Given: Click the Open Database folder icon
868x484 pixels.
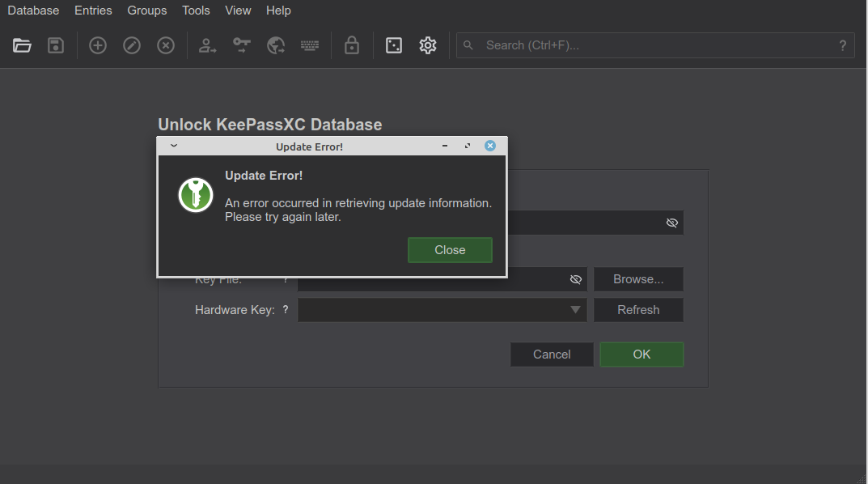Looking at the screenshot, I should (22, 45).
